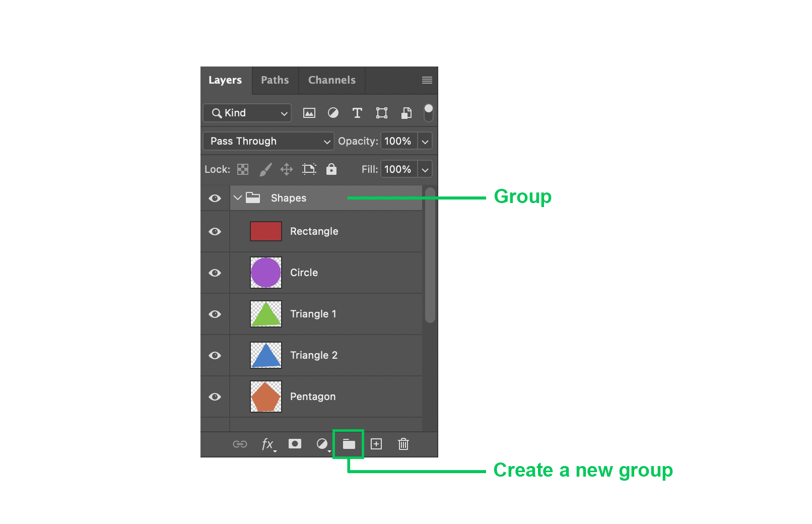Hide the Pentagon layer

tap(215, 397)
